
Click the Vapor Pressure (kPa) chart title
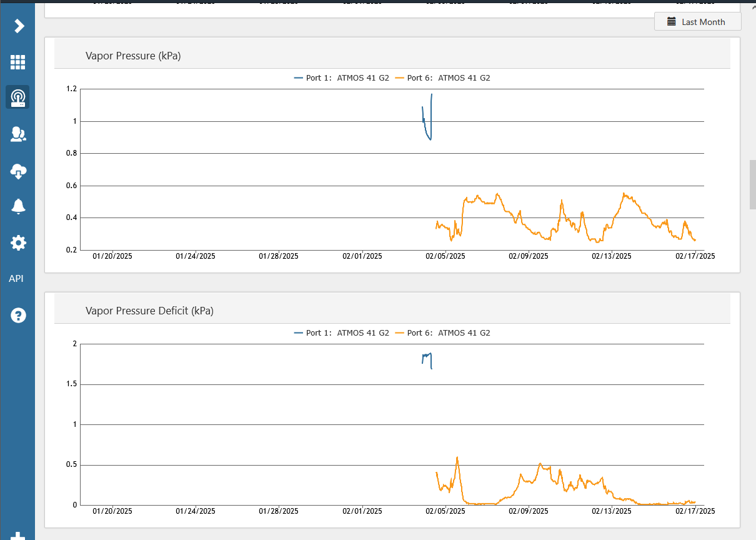[x=133, y=56]
